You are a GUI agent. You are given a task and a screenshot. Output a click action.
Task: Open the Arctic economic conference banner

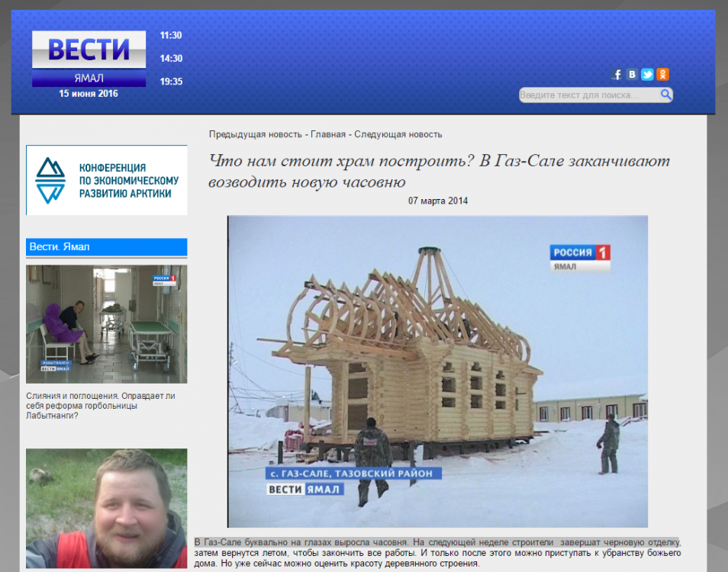click(x=107, y=180)
